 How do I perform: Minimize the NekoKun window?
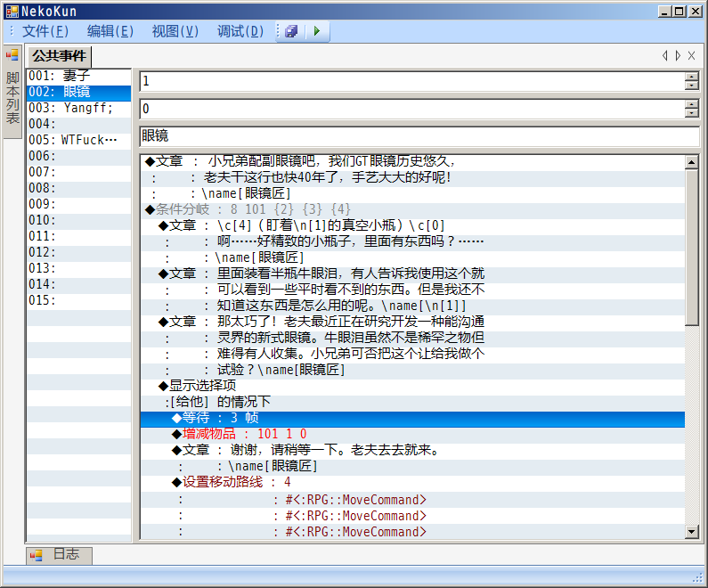pos(663,12)
